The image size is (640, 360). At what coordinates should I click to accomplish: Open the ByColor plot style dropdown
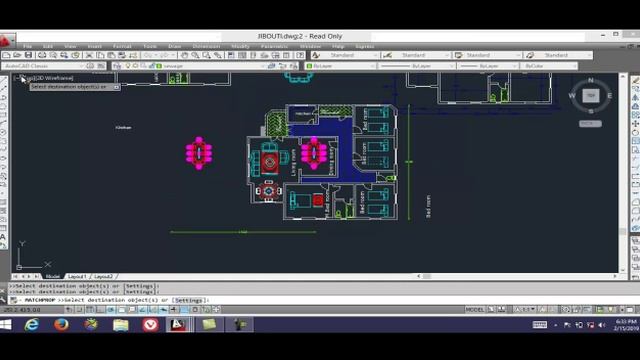(575, 66)
